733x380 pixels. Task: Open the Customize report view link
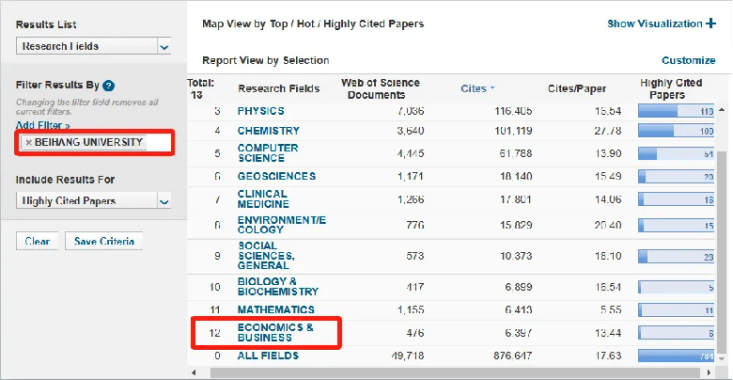pos(688,60)
